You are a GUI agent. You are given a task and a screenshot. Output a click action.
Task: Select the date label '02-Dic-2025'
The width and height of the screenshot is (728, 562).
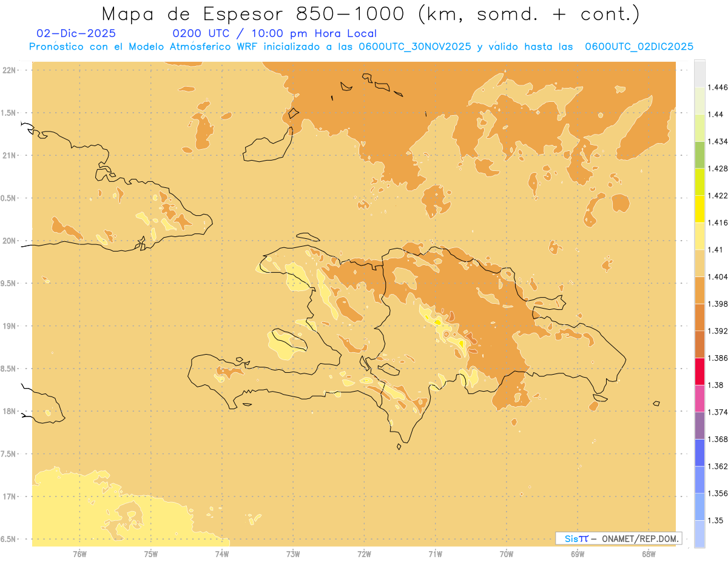pos(76,33)
